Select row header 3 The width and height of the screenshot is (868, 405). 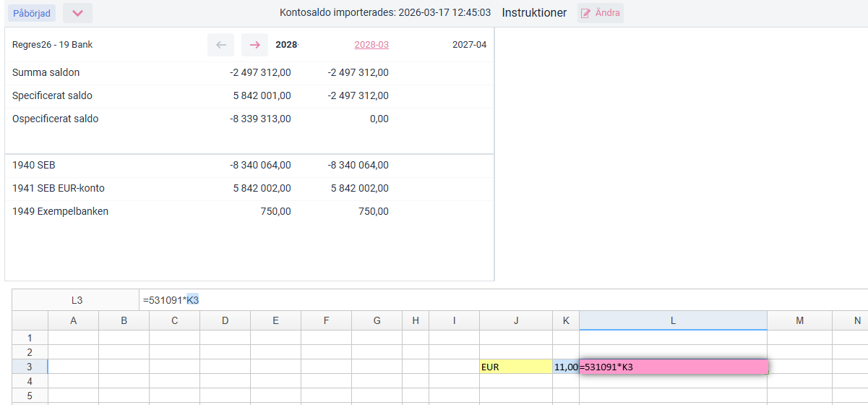tap(30, 367)
